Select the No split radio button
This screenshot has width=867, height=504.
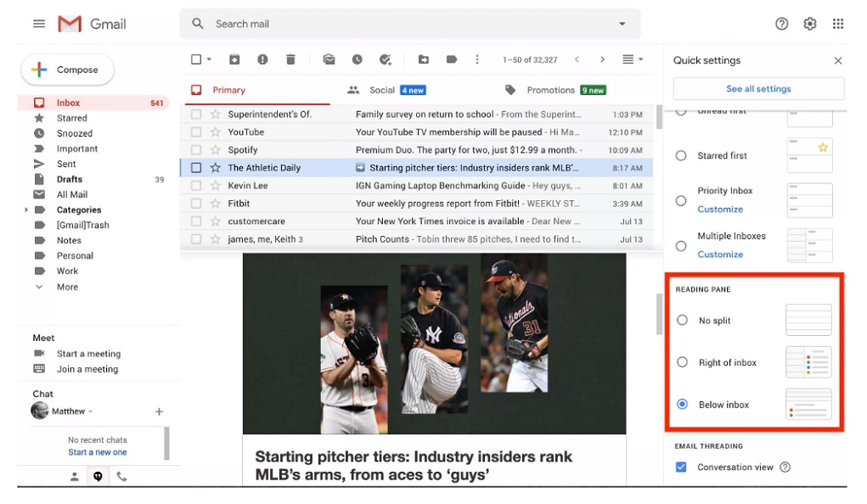(x=683, y=320)
